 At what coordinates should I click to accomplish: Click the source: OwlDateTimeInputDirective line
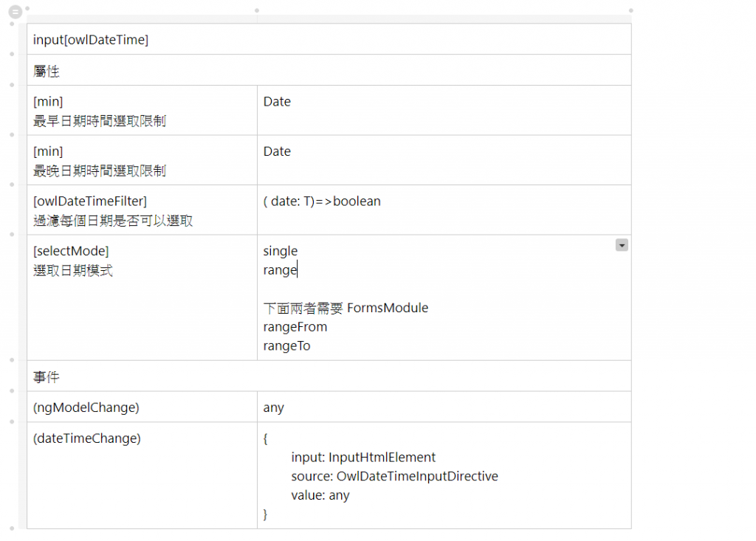click(x=394, y=477)
